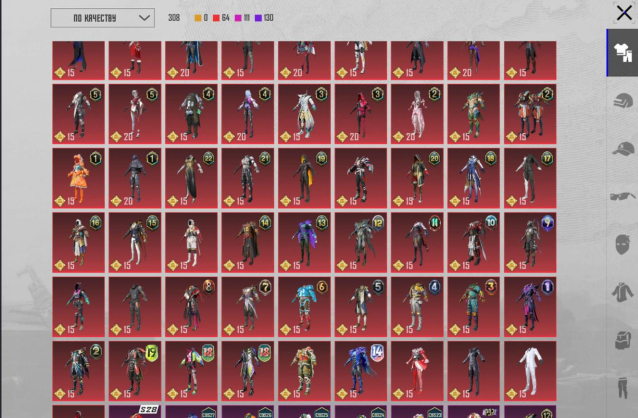Viewport: 638px width, 418px height.
Task: Open the outfit sets category in sidebar
Action: click(x=621, y=53)
